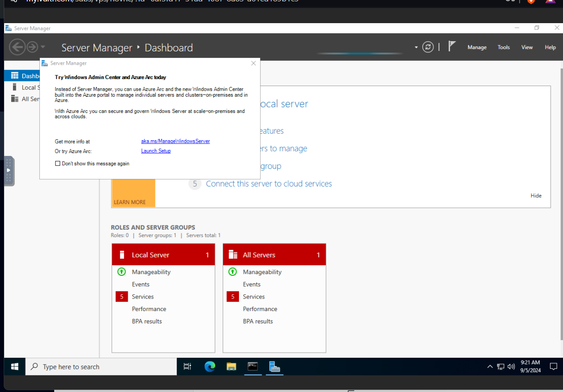563x392 pixels.
Task: Click the red 5 badge in Local Server tile
Action: [x=122, y=297]
